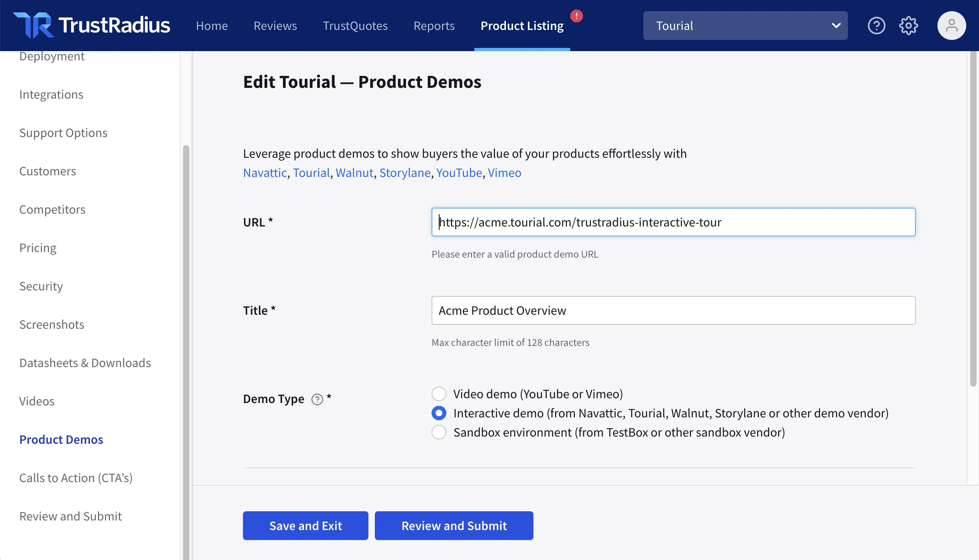Select Interactive demo radio option
Screen dimensions: 979x560
click(x=439, y=413)
